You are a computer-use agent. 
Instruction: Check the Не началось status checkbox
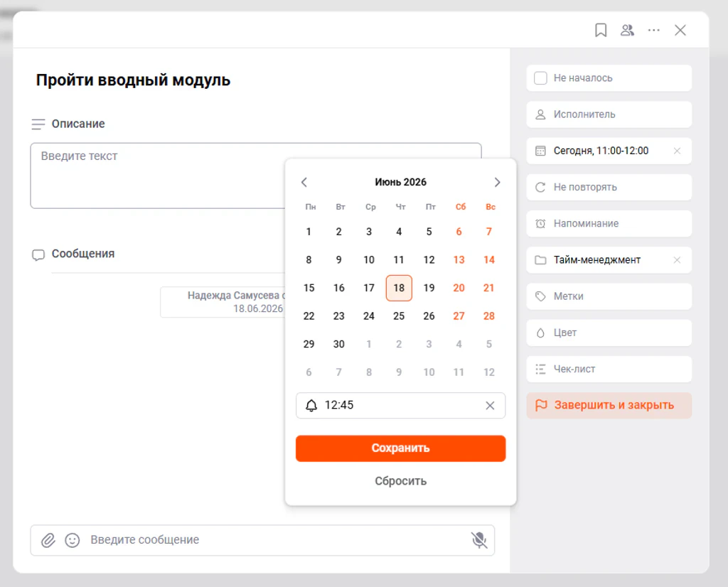point(540,78)
